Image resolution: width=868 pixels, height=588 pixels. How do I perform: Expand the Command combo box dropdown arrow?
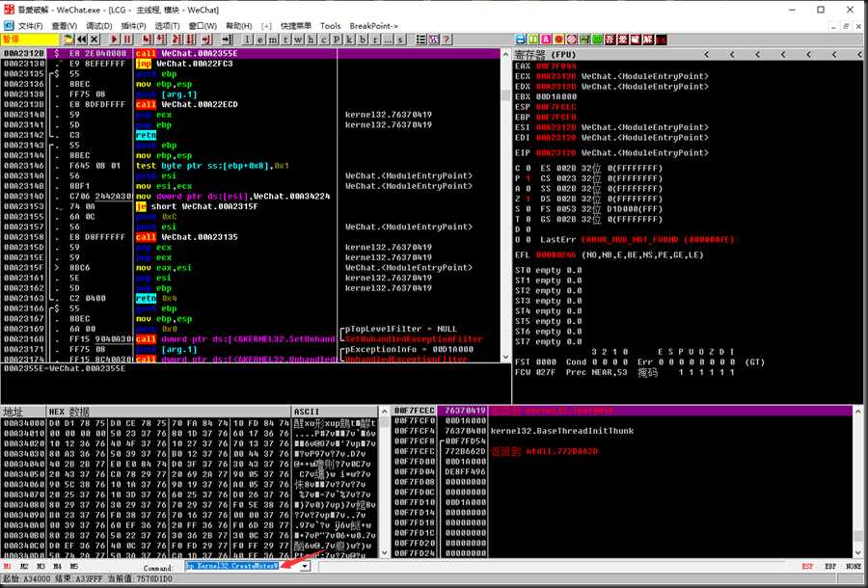click(x=305, y=566)
